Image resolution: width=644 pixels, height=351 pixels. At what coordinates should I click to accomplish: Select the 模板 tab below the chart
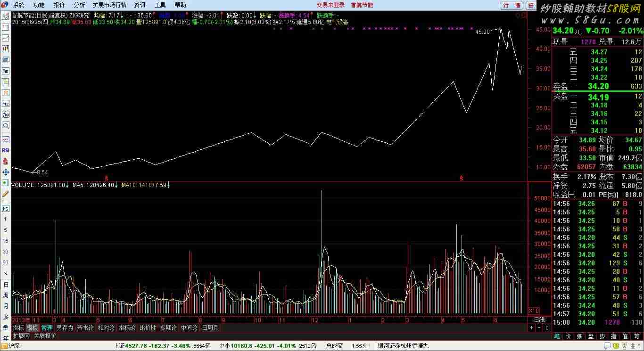32,327
